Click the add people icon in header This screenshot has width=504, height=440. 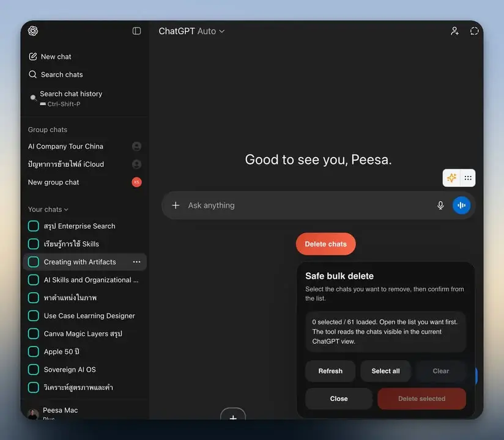(454, 31)
